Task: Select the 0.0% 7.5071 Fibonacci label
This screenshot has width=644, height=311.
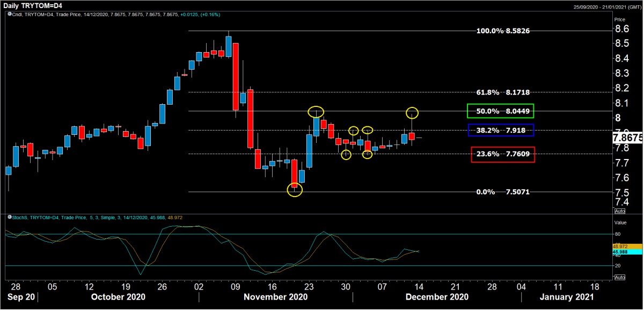Action: tap(503, 192)
